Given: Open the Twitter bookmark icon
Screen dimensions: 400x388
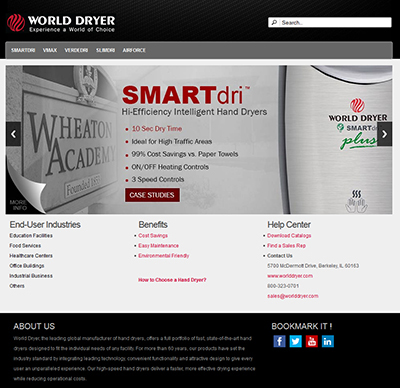Looking at the screenshot, I should tap(295, 341).
